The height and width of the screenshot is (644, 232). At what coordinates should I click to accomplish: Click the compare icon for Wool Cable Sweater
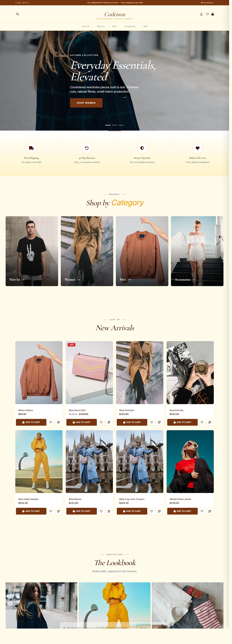[58, 511]
